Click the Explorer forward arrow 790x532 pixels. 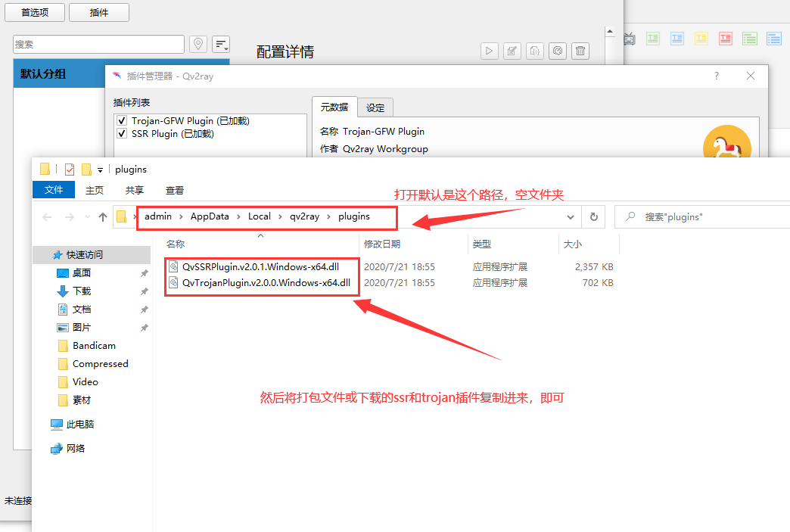[x=70, y=217]
